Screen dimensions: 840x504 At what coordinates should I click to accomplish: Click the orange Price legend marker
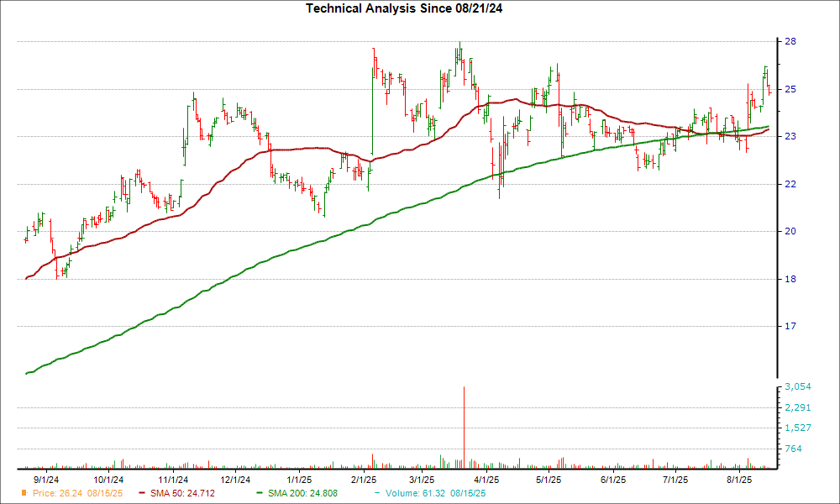[24, 493]
